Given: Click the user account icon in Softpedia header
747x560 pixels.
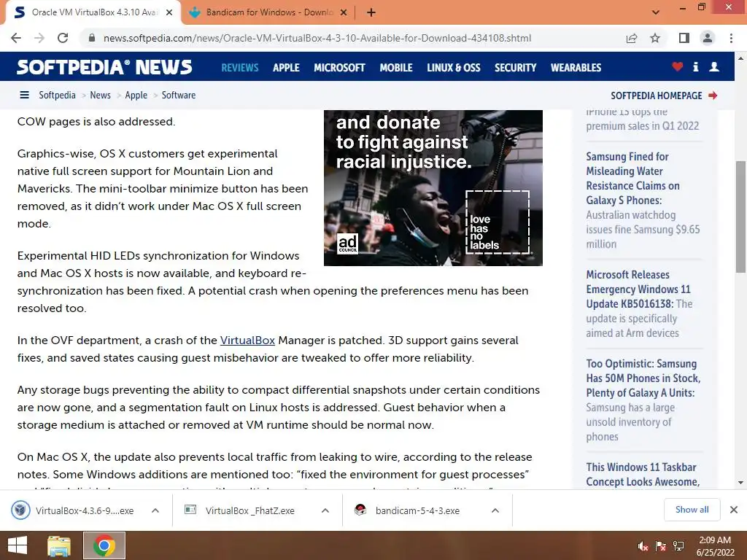Looking at the screenshot, I should coord(714,66).
